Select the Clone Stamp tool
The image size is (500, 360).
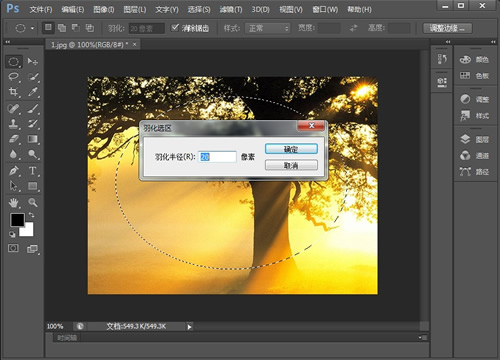click(x=14, y=124)
